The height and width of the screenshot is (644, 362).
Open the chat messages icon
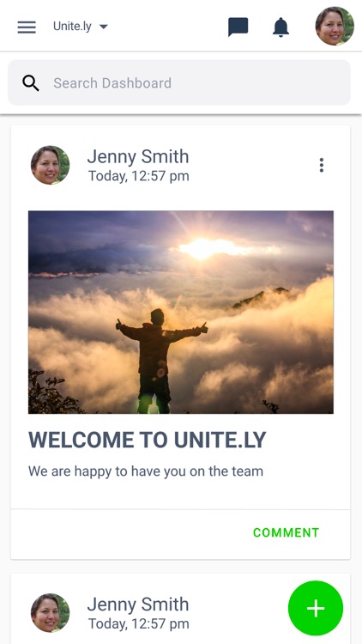(238, 27)
